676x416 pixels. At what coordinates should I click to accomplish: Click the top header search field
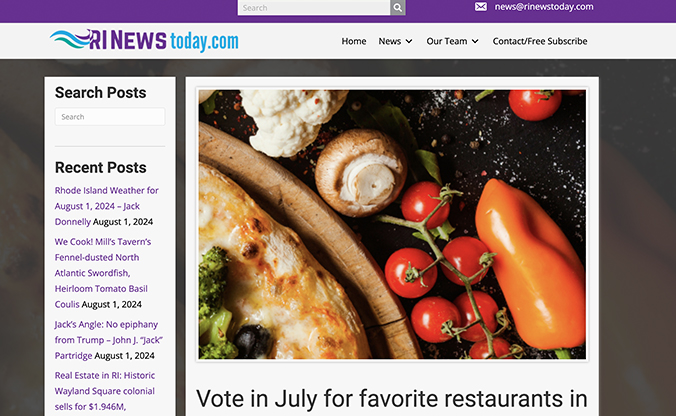[x=314, y=7]
